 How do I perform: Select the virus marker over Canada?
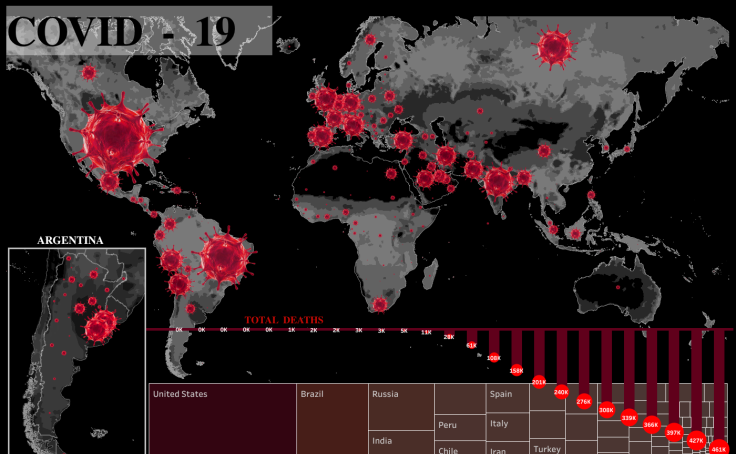89,73
